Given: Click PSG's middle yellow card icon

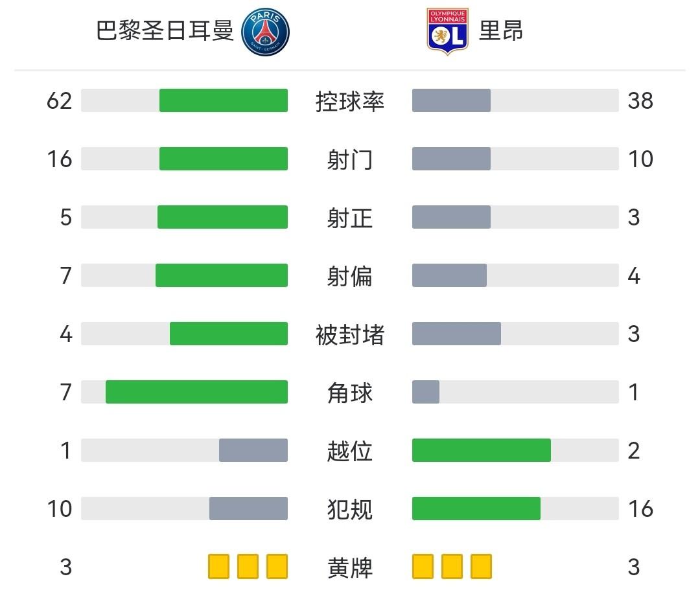Looking at the screenshot, I should (x=248, y=566).
